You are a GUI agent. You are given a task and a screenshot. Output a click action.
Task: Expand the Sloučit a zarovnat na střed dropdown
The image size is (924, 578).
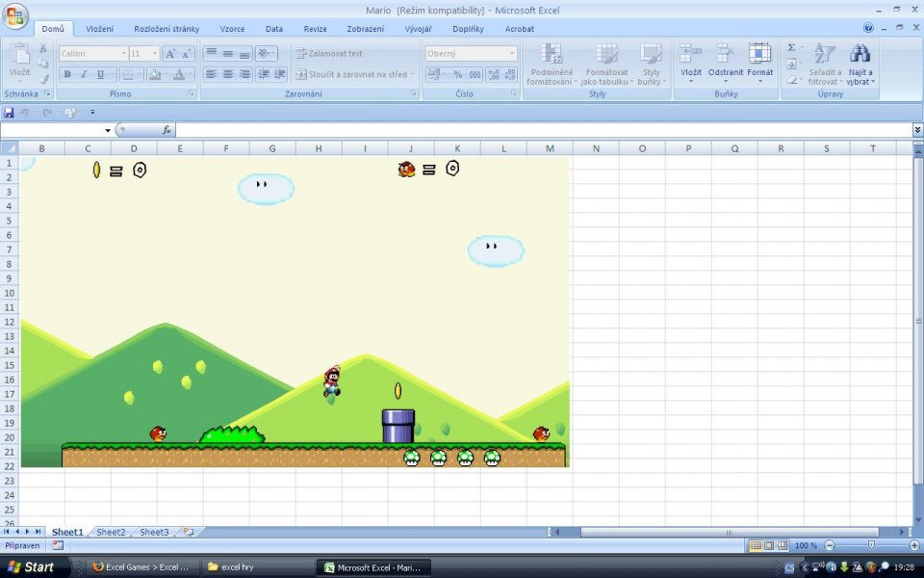(x=413, y=74)
